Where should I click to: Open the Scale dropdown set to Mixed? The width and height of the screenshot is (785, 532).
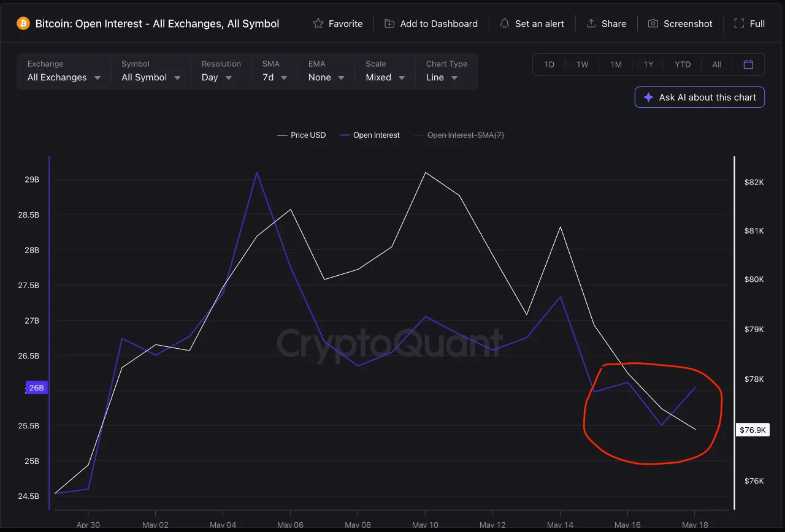(x=386, y=72)
